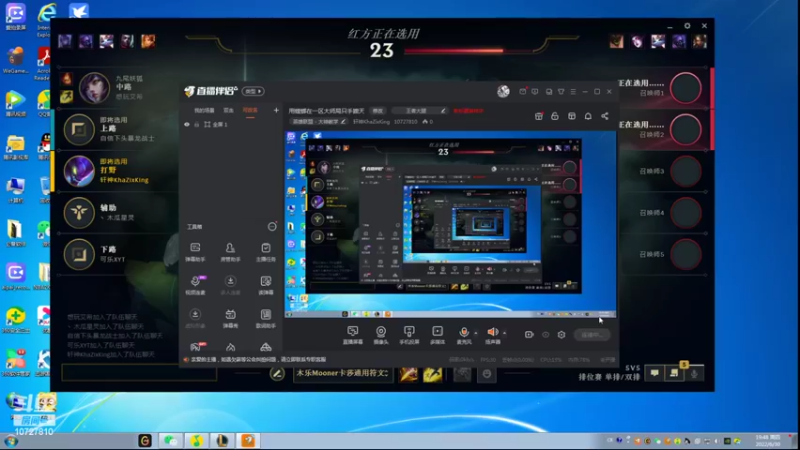Select the 全屏 1 source row
Image resolution: width=800 pixels, height=450 pixels.
(x=232, y=124)
